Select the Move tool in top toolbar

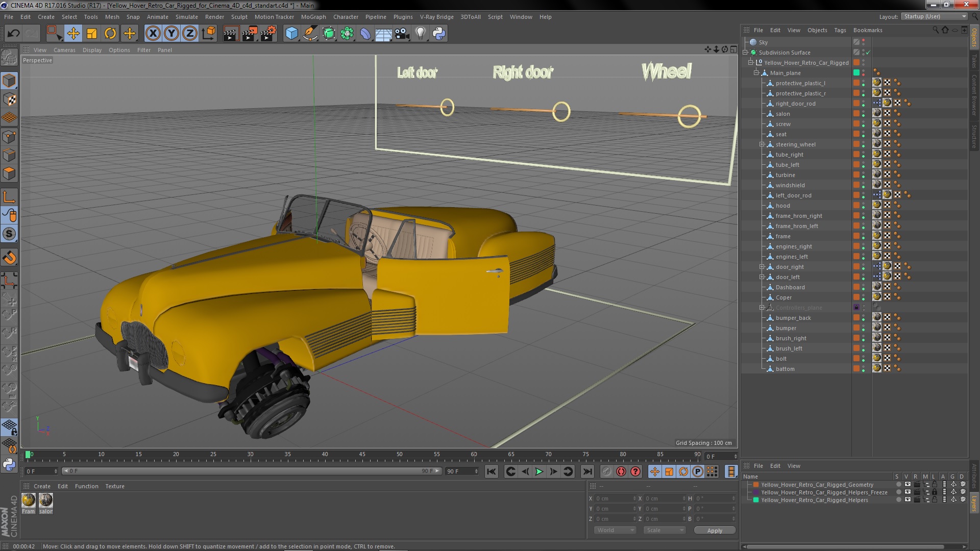(73, 34)
